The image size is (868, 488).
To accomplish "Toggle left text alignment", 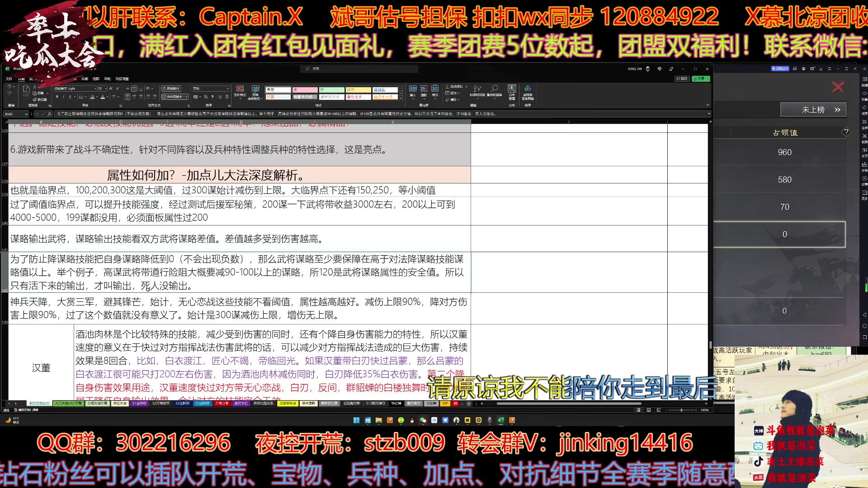I will point(127,97).
